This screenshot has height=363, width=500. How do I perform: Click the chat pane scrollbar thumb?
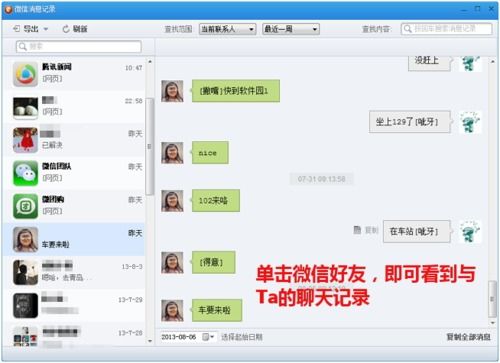(x=492, y=299)
